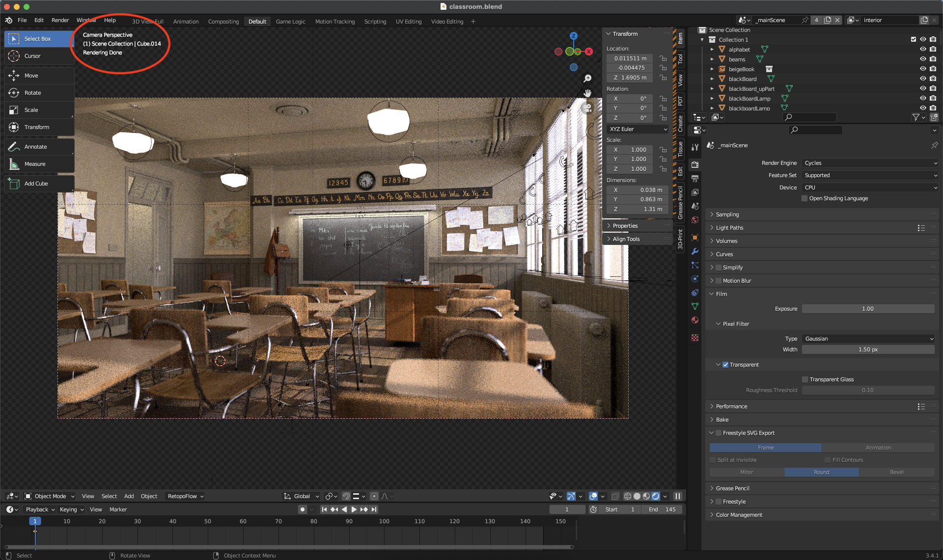Switch to the UV Editing workspace tab

409,22
